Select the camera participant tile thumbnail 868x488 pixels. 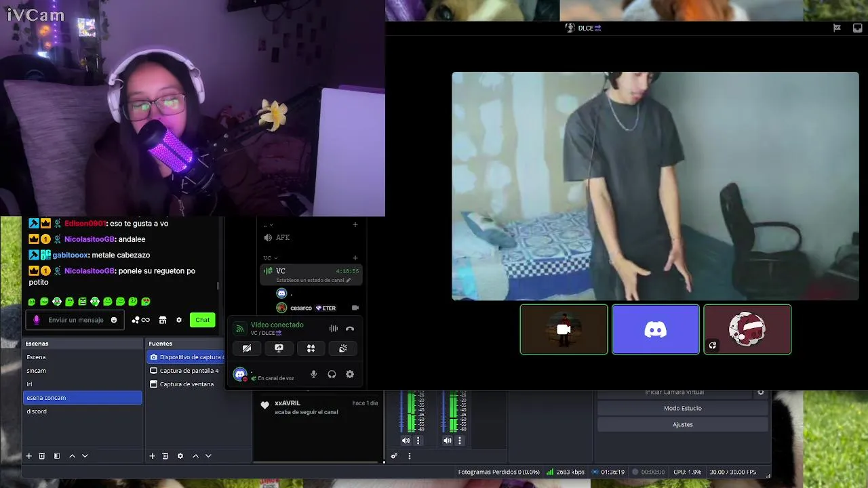564,329
